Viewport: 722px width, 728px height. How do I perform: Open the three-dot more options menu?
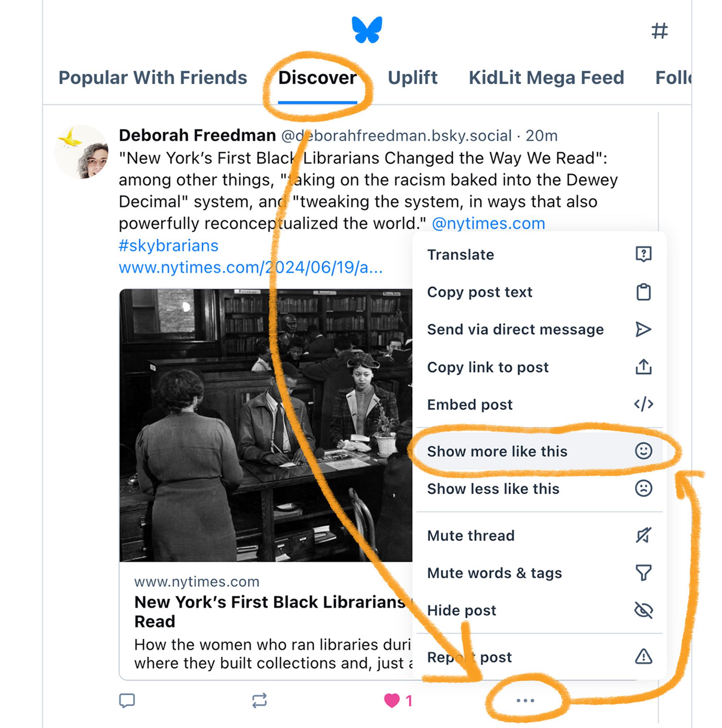(x=525, y=704)
